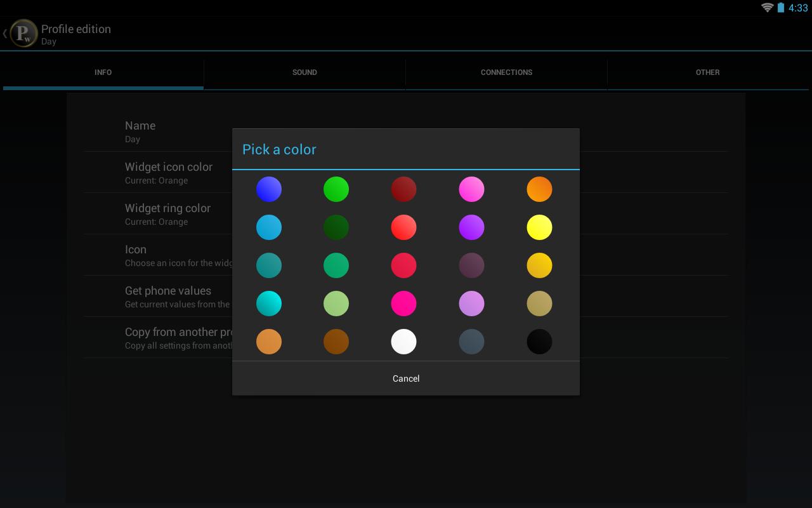Switch to the SOUND tab
Viewport: 812px width, 508px height.
(304, 72)
